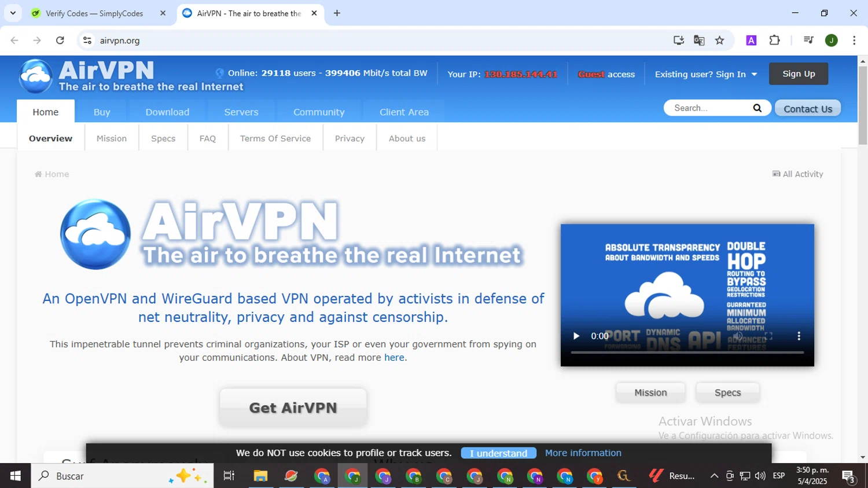This screenshot has height=488, width=868.
Task: Go back with browser back arrow
Action: click(x=14, y=41)
